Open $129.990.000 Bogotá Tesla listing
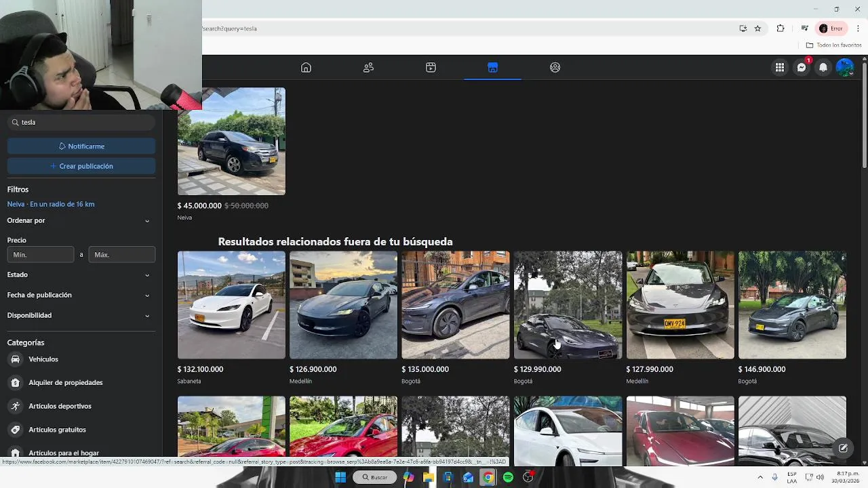Image resolution: width=868 pixels, height=488 pixels. pos(568,305)
